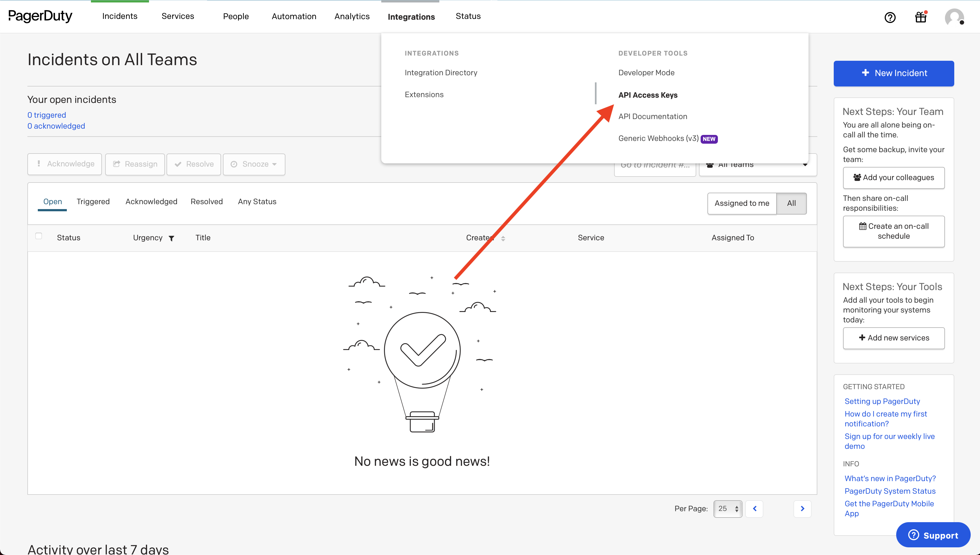Open the Incidents menu
This screenshot has width=980, height=555.
tap(120, 16)
